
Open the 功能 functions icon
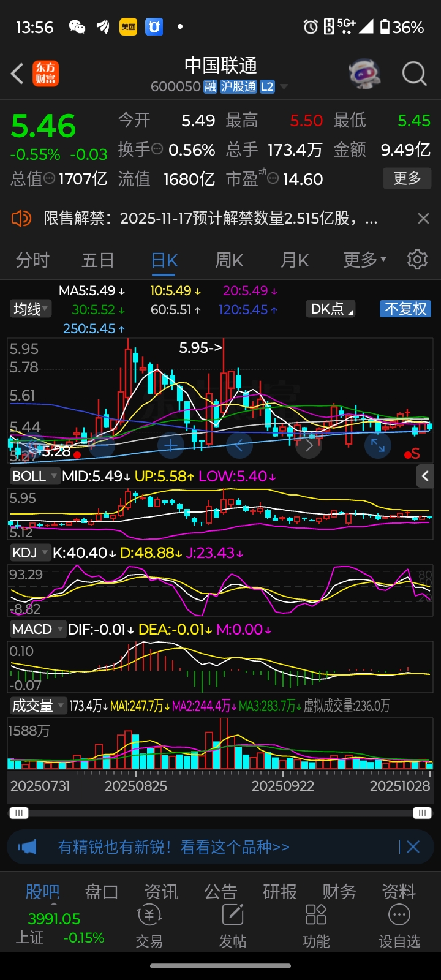(316, 925)
